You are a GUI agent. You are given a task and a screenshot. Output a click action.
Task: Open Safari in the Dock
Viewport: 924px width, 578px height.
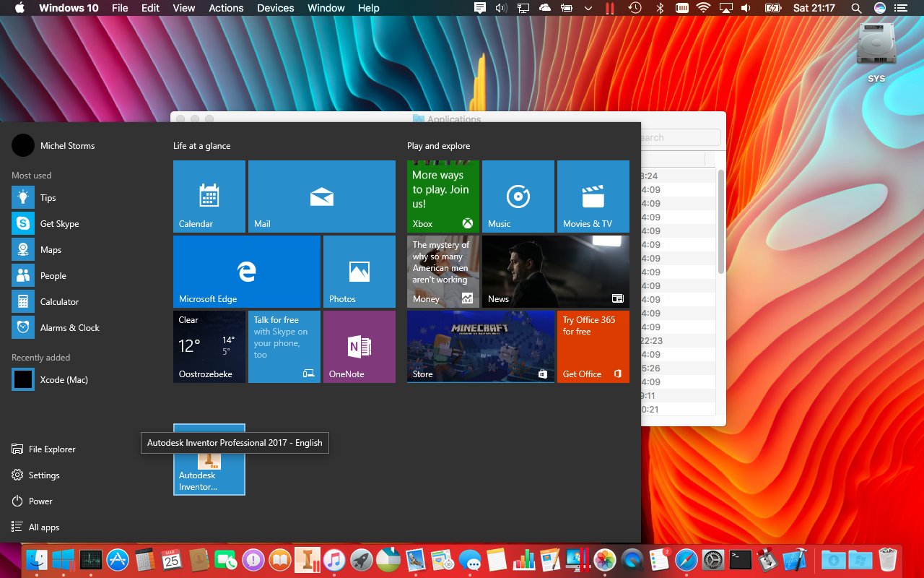tap(686, 560)
